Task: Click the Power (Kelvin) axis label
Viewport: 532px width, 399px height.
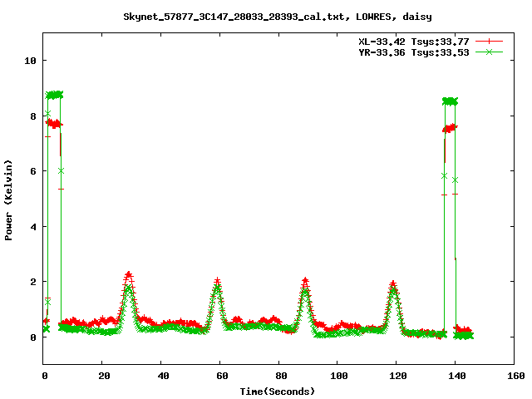Action: [x=8, y=200]
